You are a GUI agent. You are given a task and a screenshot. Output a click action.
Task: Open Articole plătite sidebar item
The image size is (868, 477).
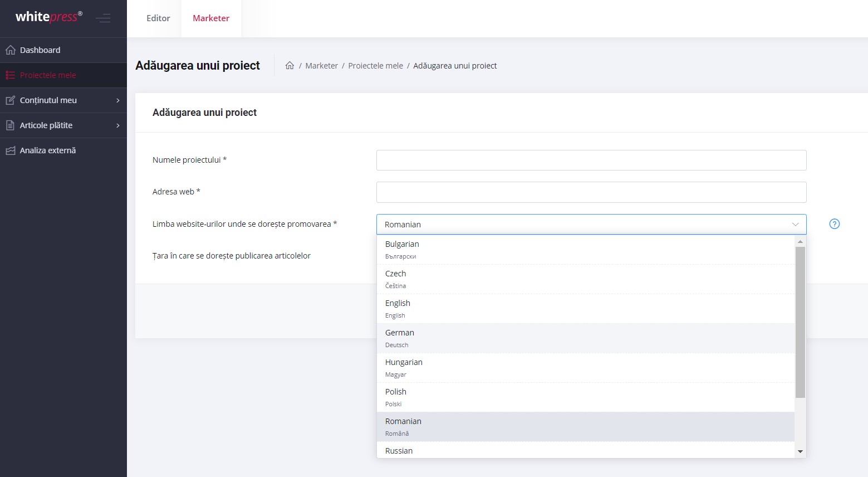click(x=63, y=125)
